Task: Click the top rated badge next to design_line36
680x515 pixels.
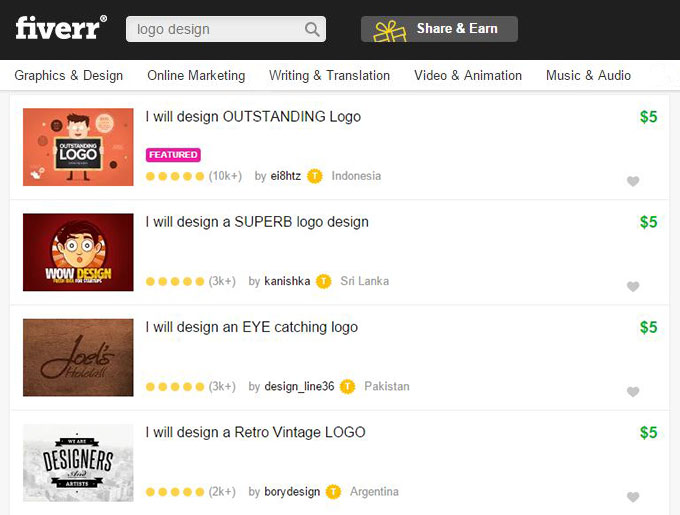Action: coord(347,387)
